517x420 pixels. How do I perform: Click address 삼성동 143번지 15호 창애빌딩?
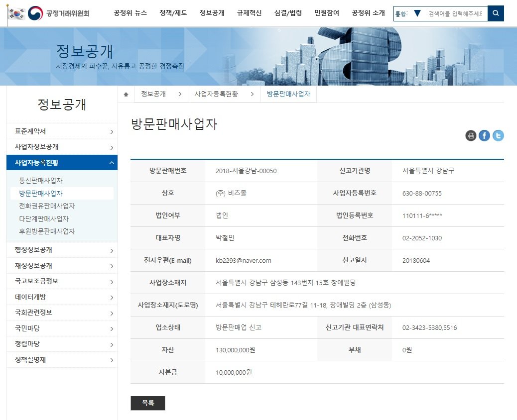(313, 283)
